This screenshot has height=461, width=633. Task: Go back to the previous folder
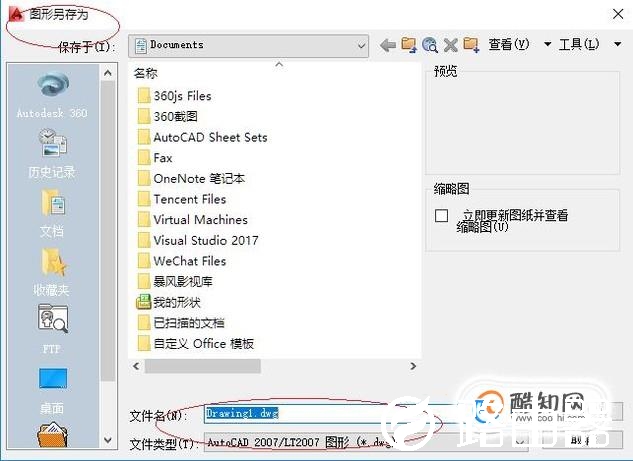[388, 45]
